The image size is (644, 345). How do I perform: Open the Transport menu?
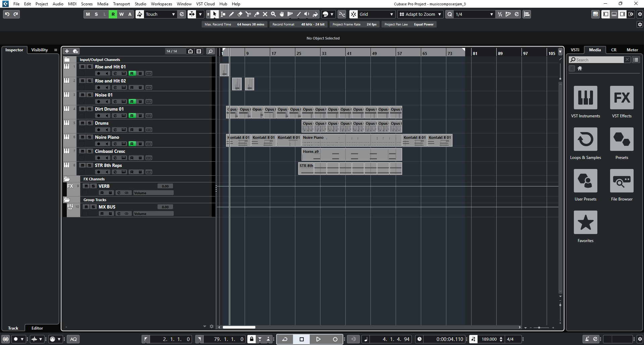tap(121, 4)
